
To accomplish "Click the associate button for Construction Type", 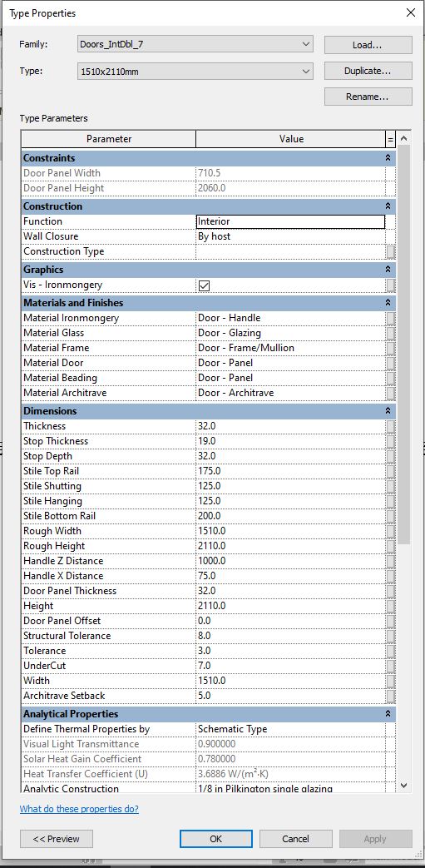I will [391, 252].
